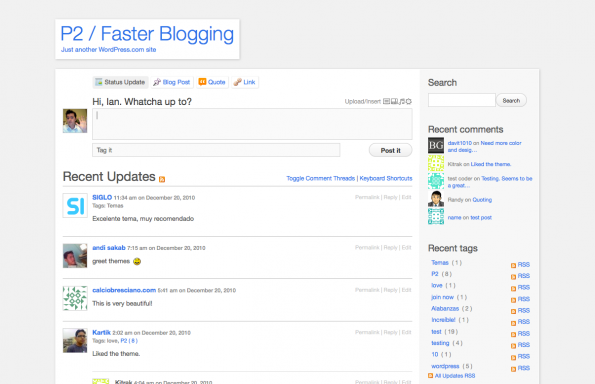Open P2 / Faster Blogging site title
Viewport: 595px width, 384px height.
pyautogui.click(x=147, y=34)
